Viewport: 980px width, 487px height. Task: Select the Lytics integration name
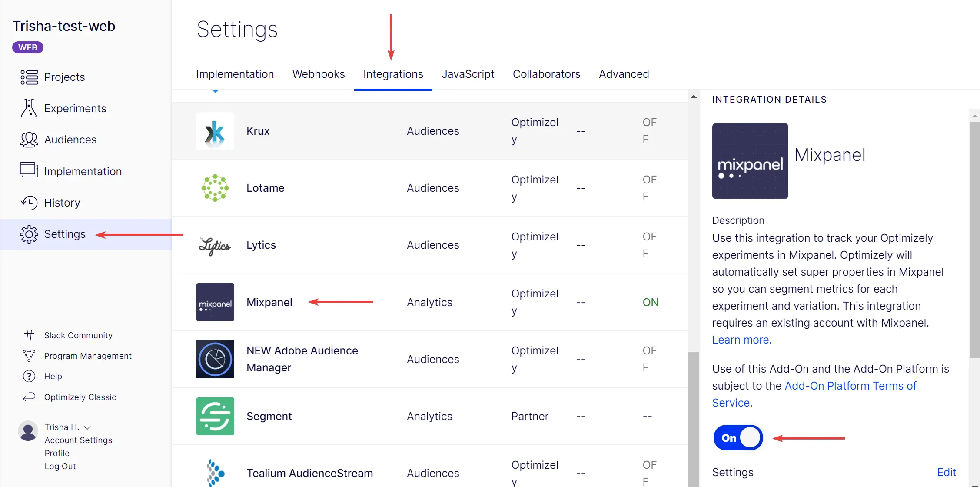(261, 245)
